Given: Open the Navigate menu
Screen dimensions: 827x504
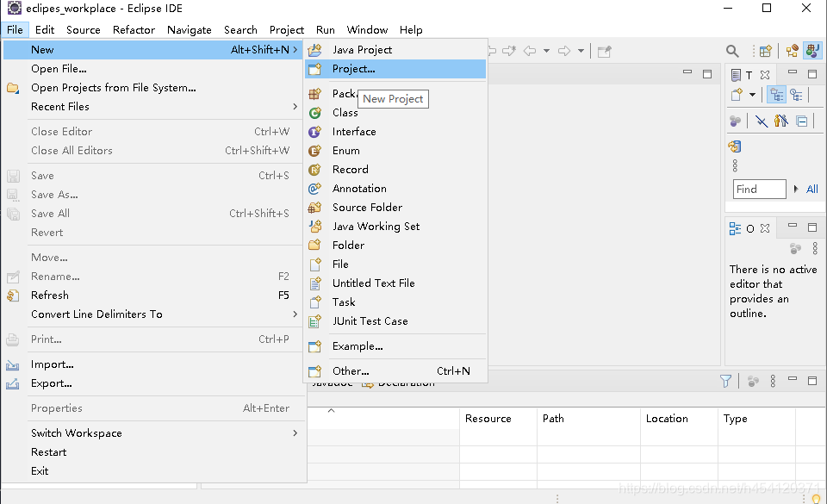Looking at the screenshot, I should point(190,29).
